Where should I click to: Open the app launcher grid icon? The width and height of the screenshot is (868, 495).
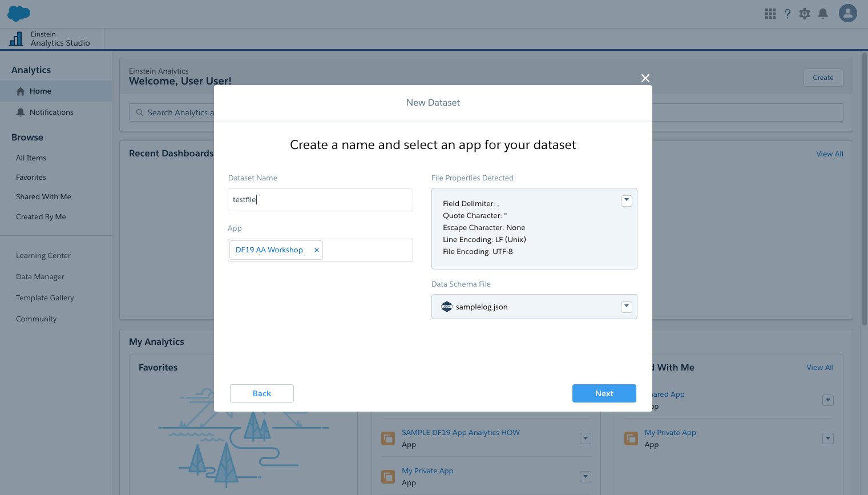[770, 14]
